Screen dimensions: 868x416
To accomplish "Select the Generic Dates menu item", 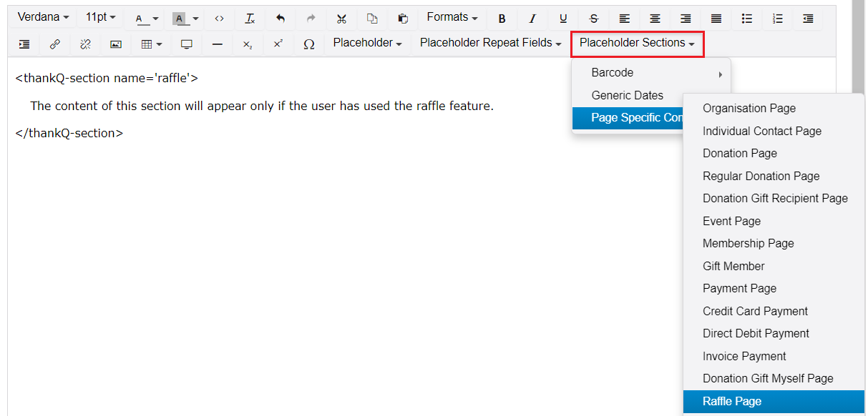I will (x=628, y=96).
